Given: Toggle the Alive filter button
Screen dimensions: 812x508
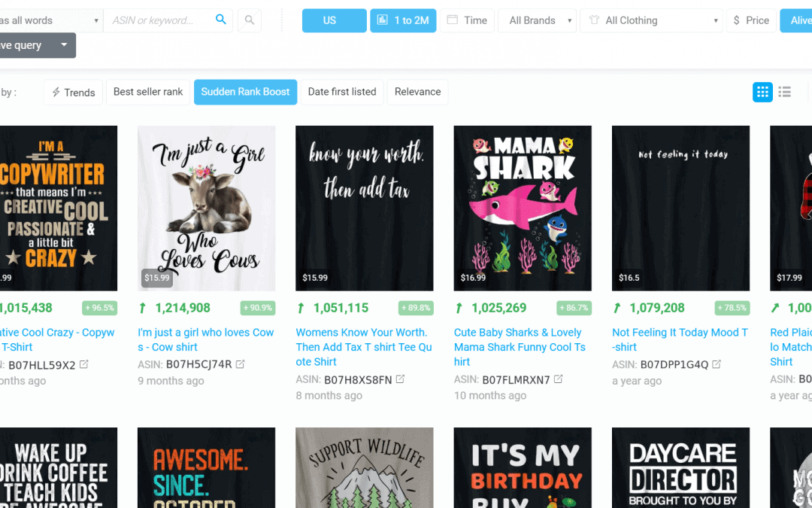Looking at the screenshot, I should pyautogui.click(x=796, y=21).
